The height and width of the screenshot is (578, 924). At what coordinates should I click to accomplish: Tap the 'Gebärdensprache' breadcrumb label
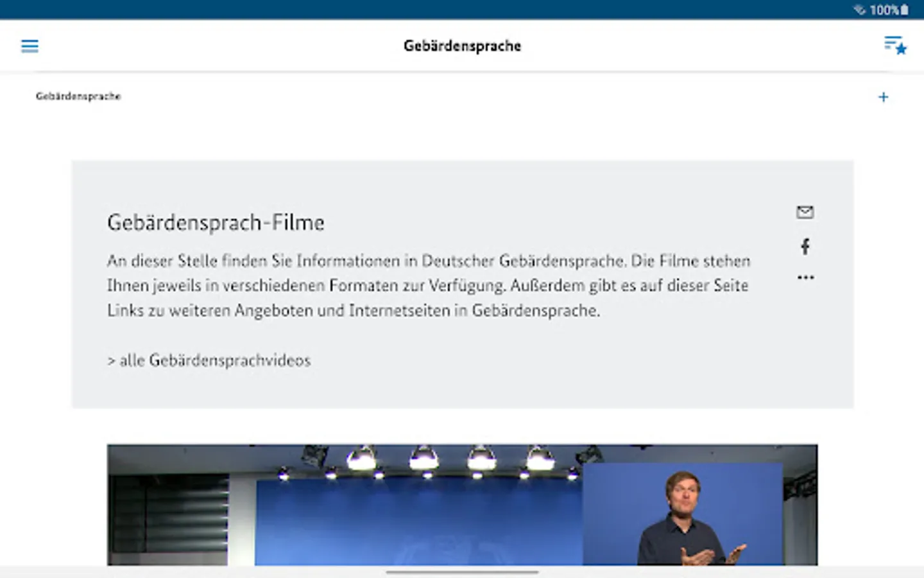(x=78, y=96)
